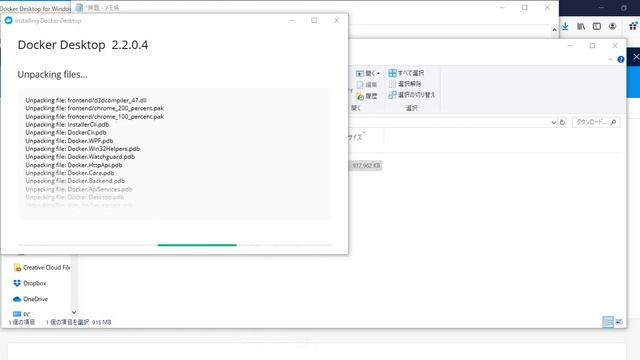Click the '1 個の項目を選択 915 MB' status text
Screen dimensions: 640x360
tap(78, 322)
